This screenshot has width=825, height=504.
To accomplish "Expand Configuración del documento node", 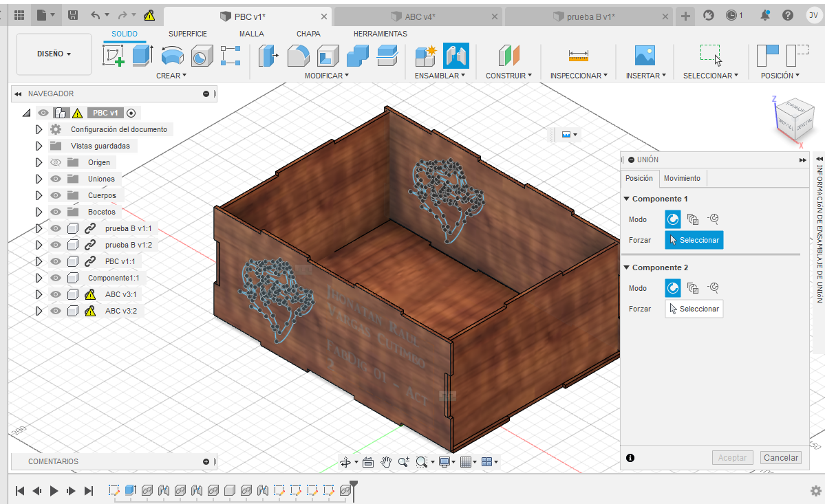I will pyautogui.click(x=39, y=129).
